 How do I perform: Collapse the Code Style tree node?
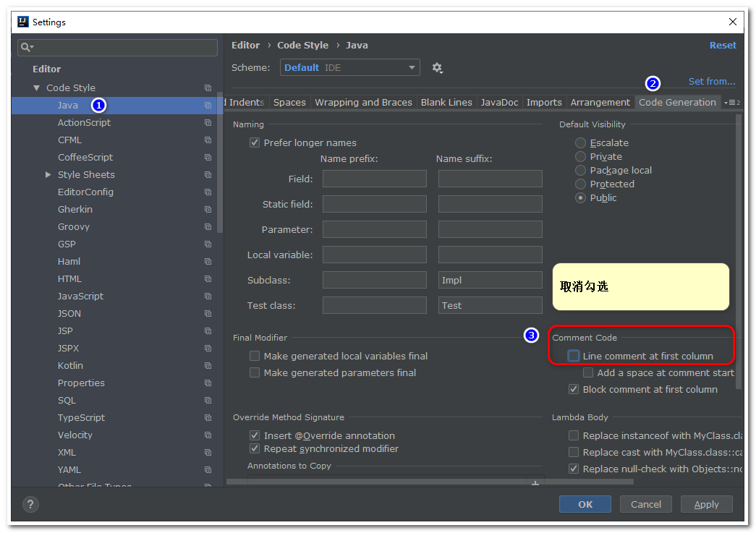point(37,88)
